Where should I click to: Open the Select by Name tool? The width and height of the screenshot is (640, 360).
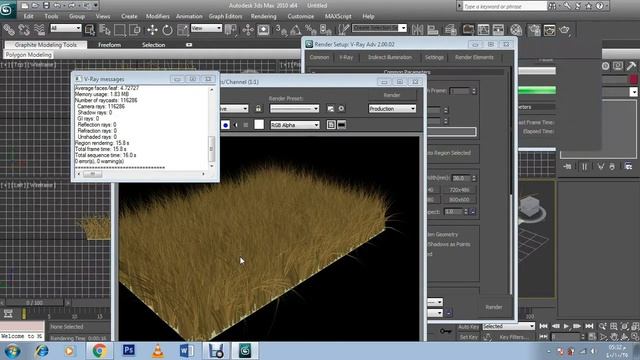tap(105, 30)
